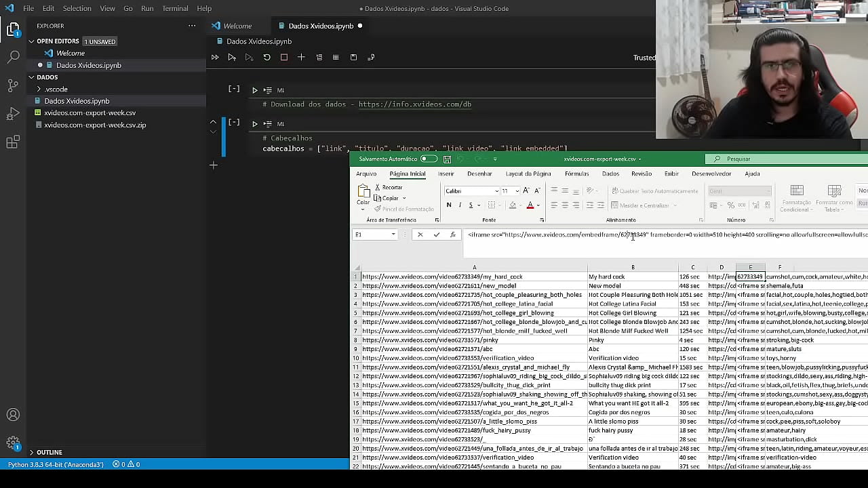Click the Python 3.8.3 interpreter in status bar
The width and height of the screenshot is (868, 488).
pyautogui.click(x=56, y=464)
